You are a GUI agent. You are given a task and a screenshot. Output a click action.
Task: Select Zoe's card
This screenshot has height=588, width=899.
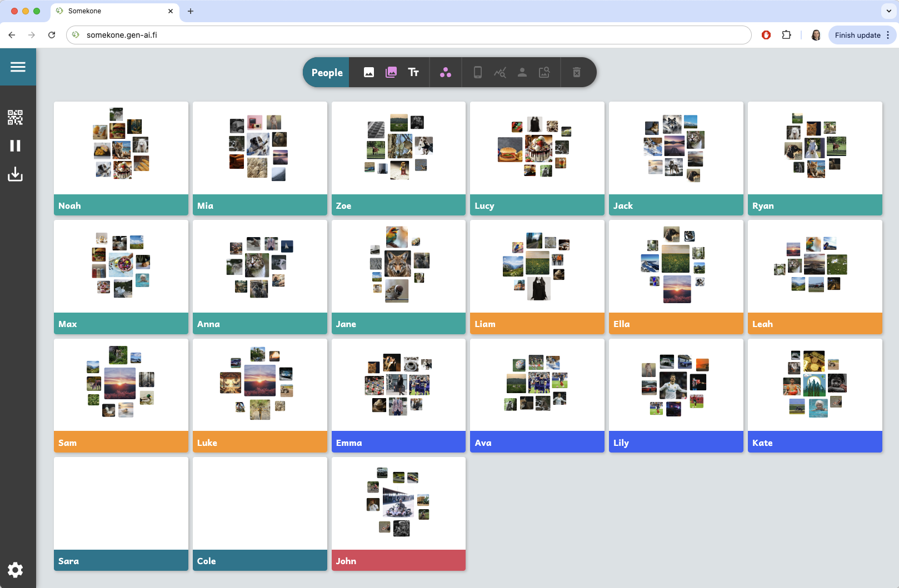(x=398, y=158)
